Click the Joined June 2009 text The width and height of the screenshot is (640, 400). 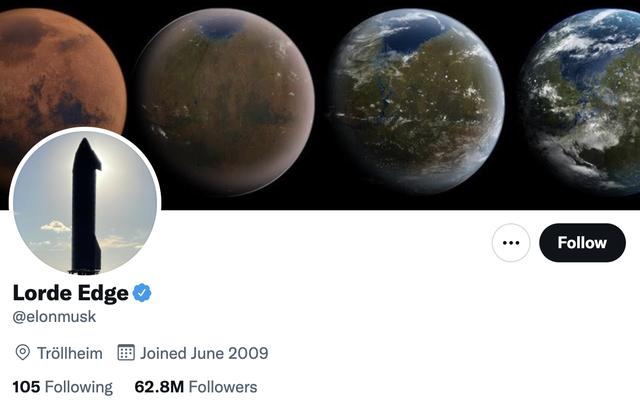pyautogui.click(x=204, y=353)
